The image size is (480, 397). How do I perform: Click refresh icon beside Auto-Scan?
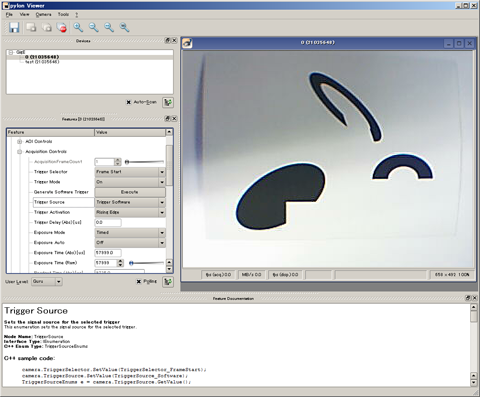(168, 102)
